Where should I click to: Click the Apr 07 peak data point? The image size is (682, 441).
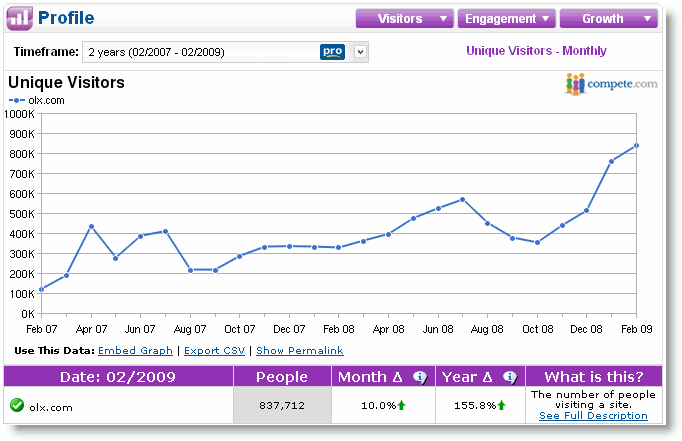coord(91,227)
